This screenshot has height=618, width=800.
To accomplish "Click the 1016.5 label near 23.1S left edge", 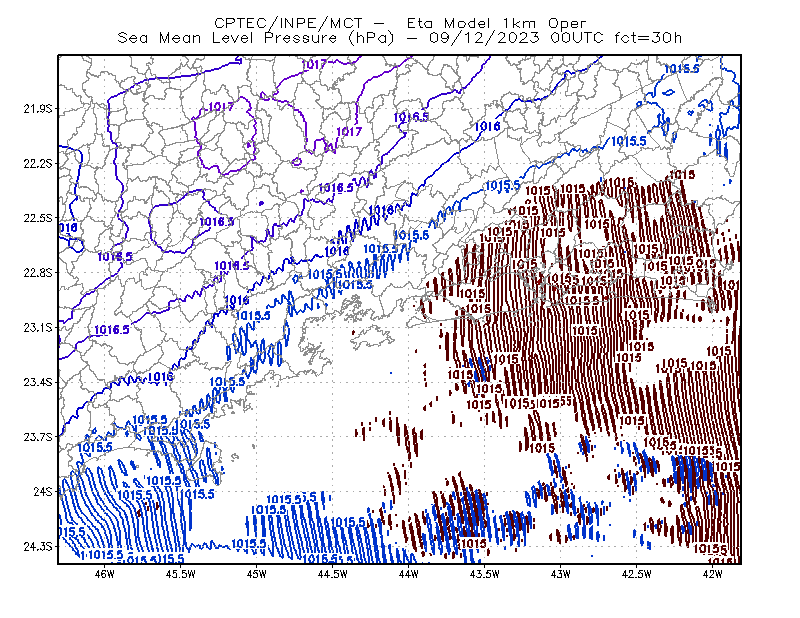I will coord(111,330).
